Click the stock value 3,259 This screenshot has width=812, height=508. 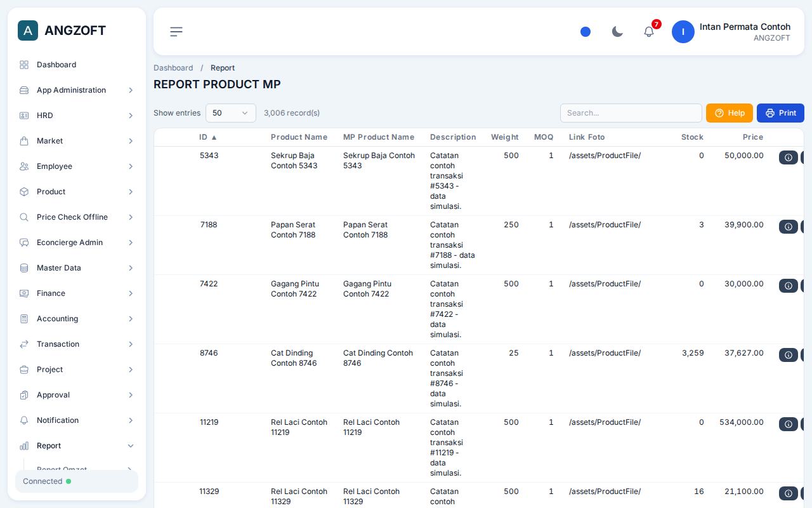693,353
